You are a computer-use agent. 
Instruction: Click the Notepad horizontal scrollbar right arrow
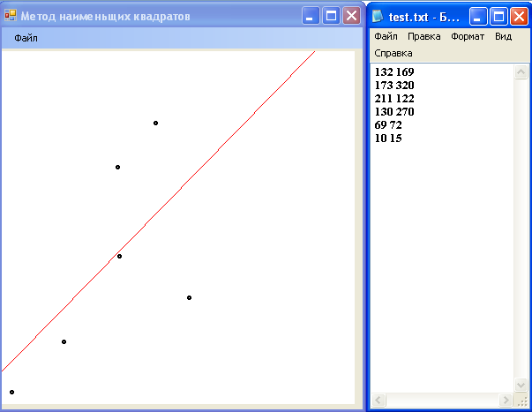click(506, 401)
